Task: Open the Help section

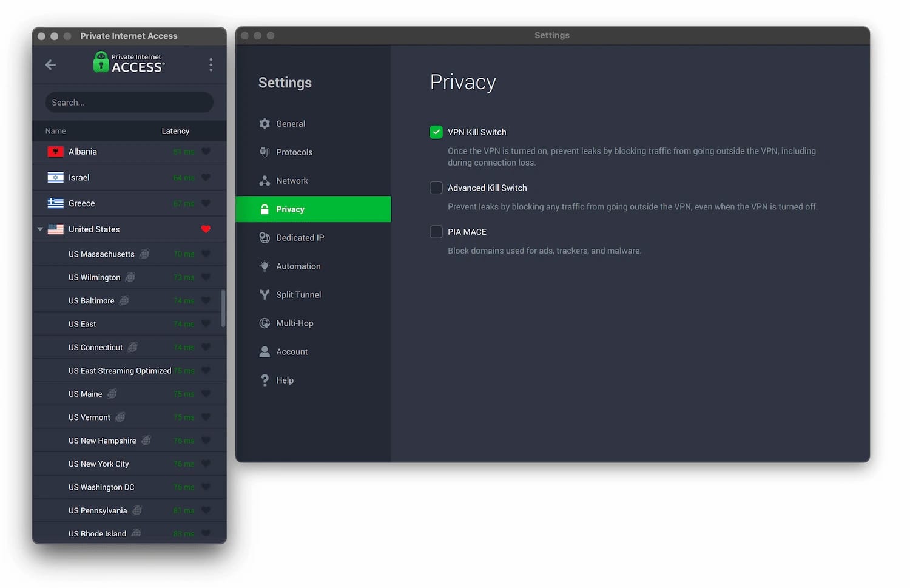Action: pyautogui.click(x=284, y=380)
